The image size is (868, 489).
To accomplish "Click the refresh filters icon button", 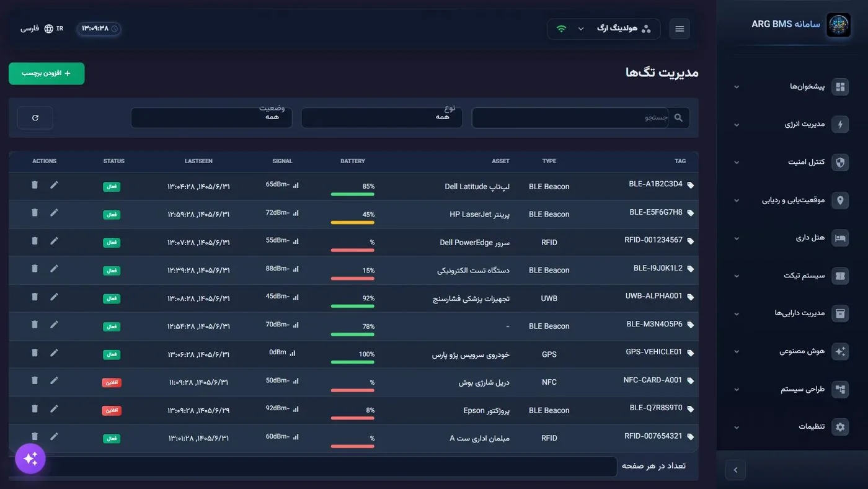I will coord(35,118).
